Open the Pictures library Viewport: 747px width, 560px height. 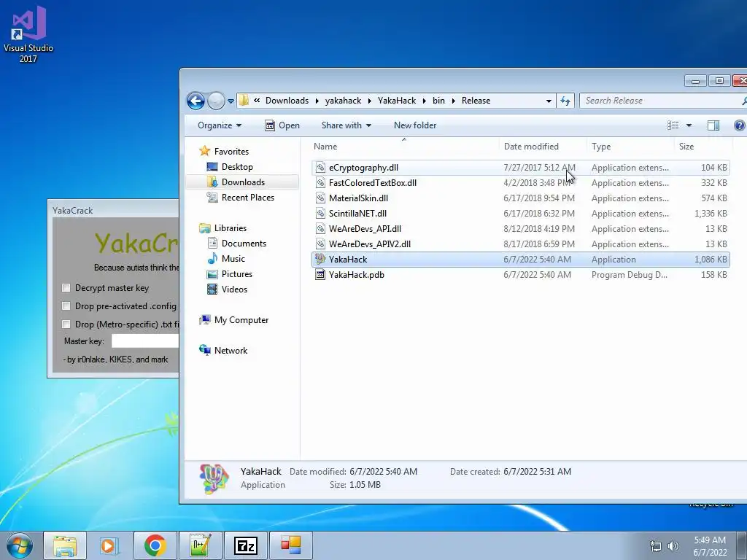[230, 274]
